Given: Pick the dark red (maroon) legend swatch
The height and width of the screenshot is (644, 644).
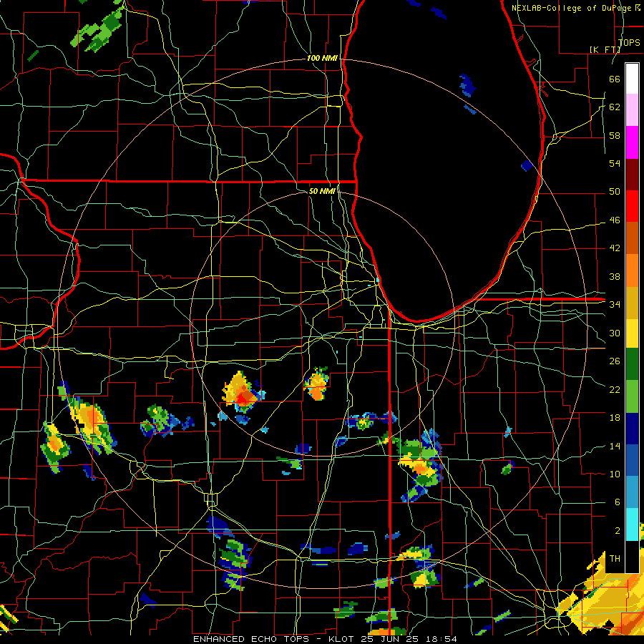Looking at the screenshot, I should tap(632, 175).
